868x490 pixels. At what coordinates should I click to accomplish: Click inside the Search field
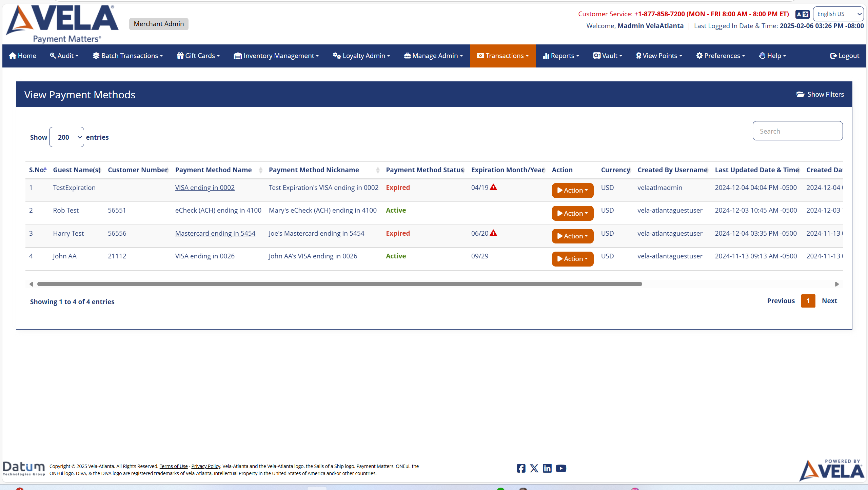tap(797, 131)
